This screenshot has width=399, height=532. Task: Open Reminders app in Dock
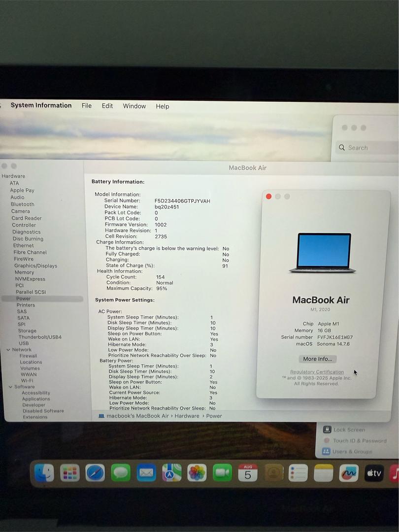pos(298,473)
